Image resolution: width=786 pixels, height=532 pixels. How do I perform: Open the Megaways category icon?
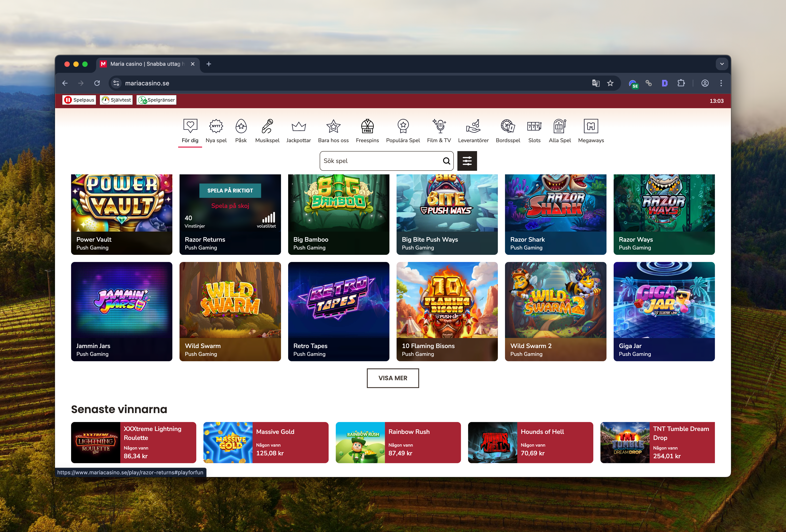(591, 126)
